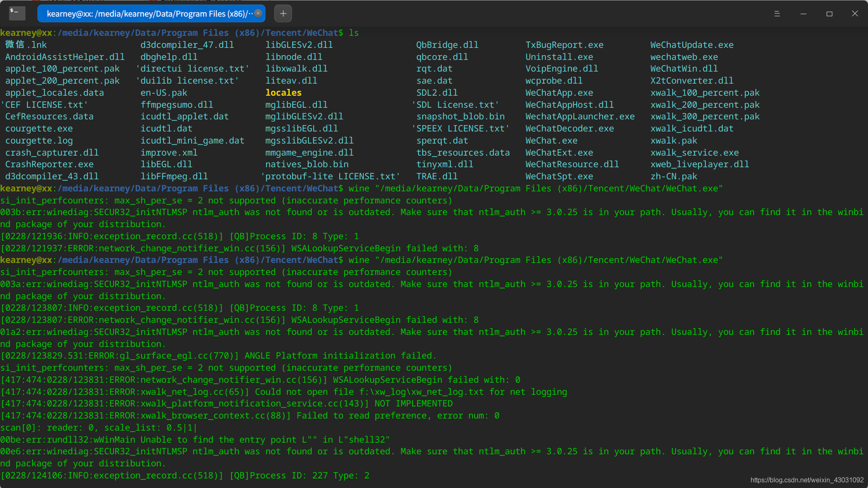Click the rundll32 wWinMain shell32 error line
868x488 pixels.
195,440
